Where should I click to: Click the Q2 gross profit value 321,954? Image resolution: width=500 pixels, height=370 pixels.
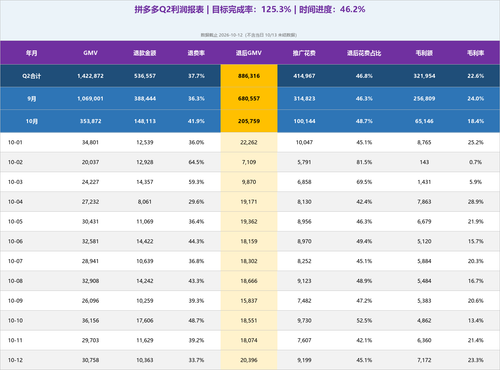pyautogui.click(x=424, y=76)
